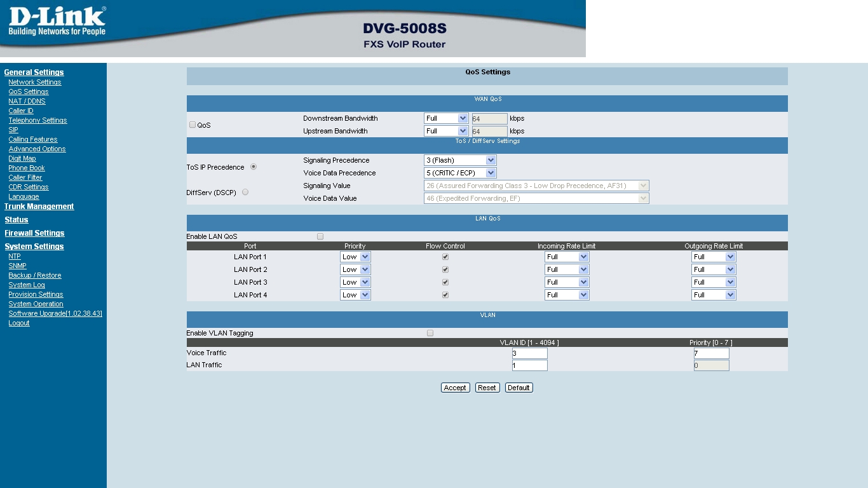Open the Trunk Management menu section
868x488 pixels.
39,207
